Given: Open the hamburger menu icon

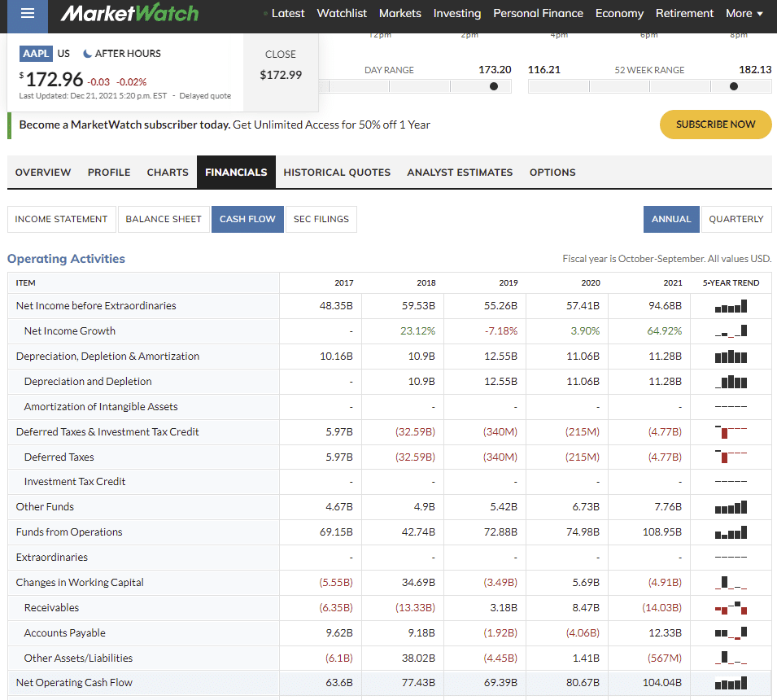Looking at the screenshot, I should (28, 14).
